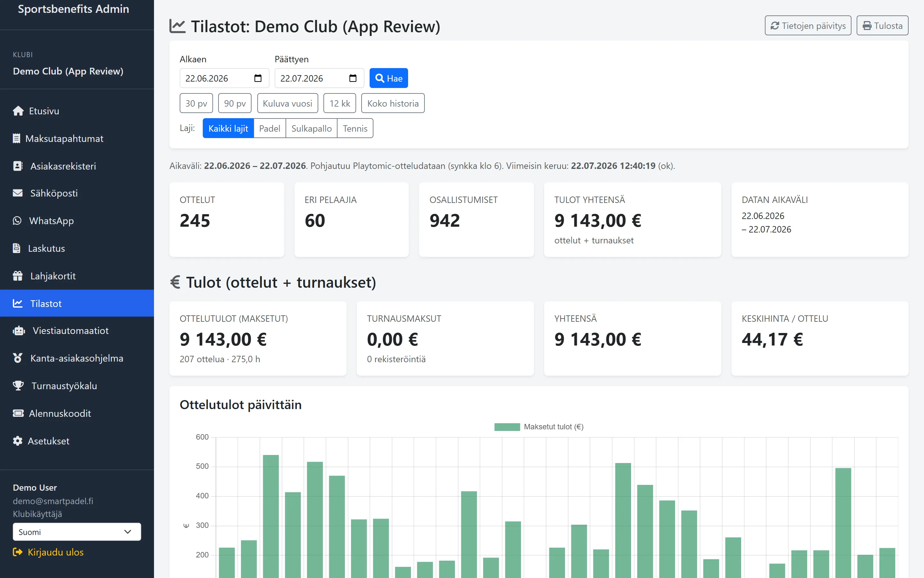Click the chart icon beside Tilastot heading
924x578 pixels.
[177, 26]
